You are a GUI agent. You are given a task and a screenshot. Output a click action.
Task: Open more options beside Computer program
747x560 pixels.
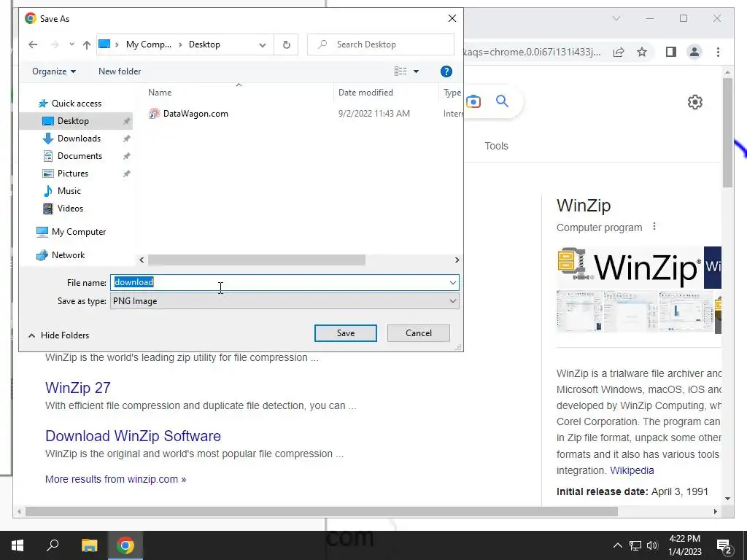[654, 227]
